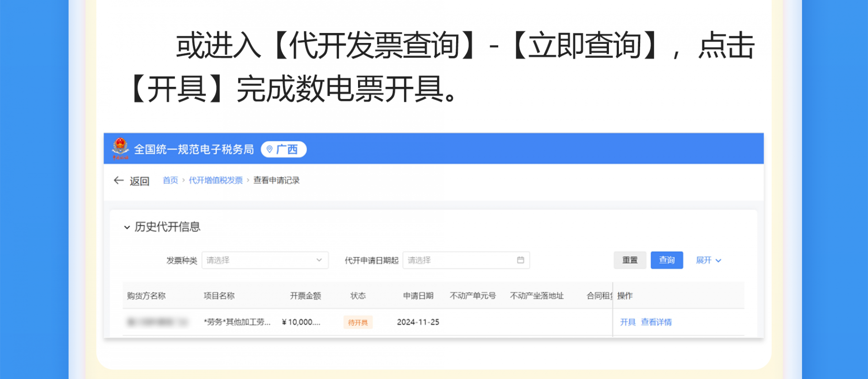Click the location pin icon beside 广西
Image resolution: width=868 pixels, height=379 pixels.
[x=269, y=149]
